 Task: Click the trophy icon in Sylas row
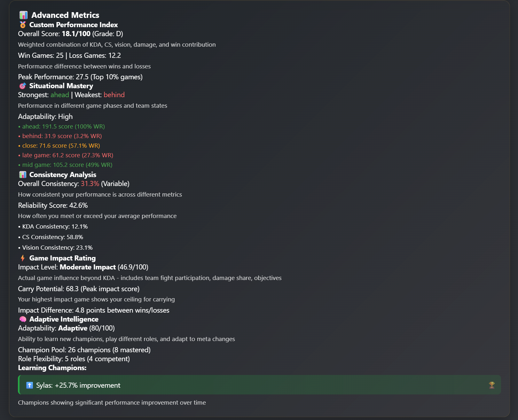point(492,385)
